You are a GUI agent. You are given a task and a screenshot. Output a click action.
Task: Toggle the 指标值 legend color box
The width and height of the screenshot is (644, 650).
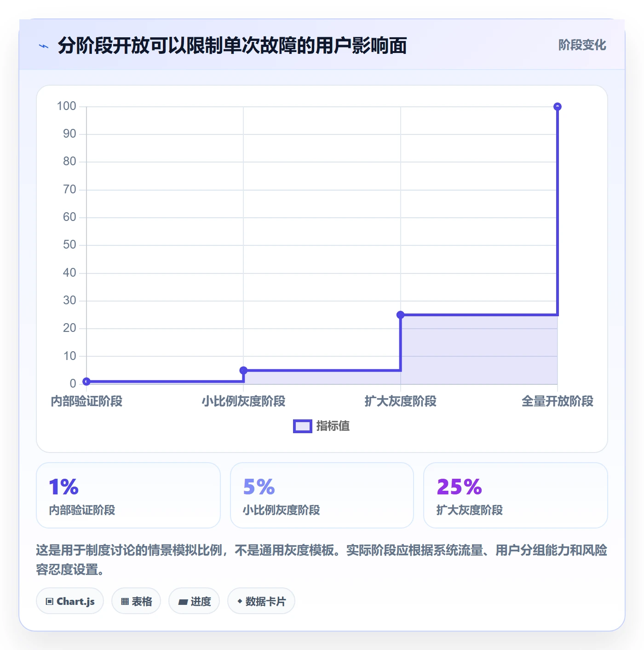(303, 426)
